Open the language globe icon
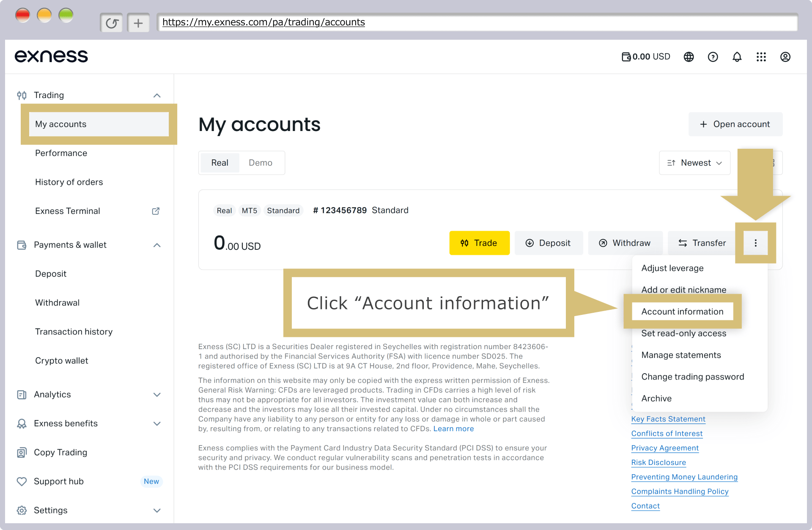Screen dimensions: 812x530 click(x=689, y=57)
